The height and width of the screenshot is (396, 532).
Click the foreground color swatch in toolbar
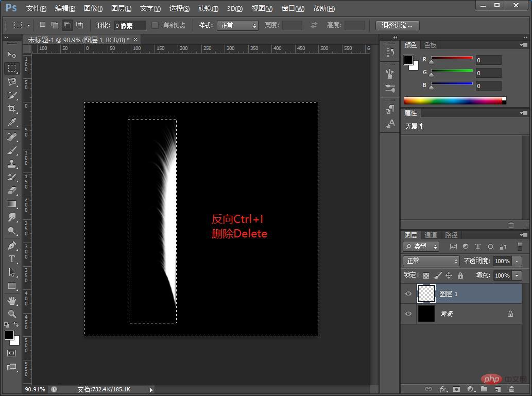point(9,335)
